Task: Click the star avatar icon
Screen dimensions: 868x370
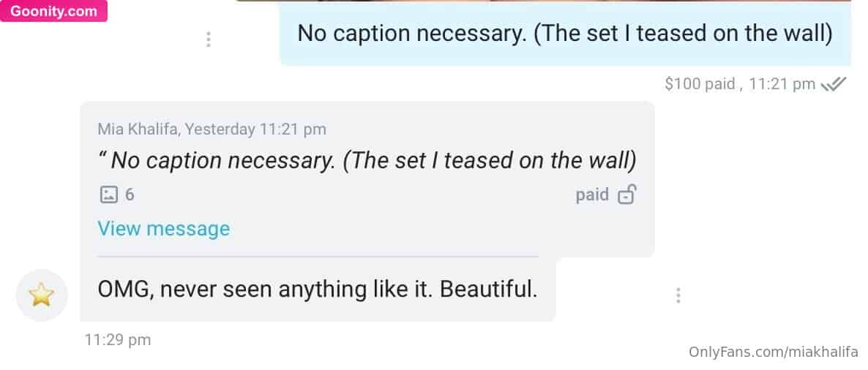Action: point(41,295)
